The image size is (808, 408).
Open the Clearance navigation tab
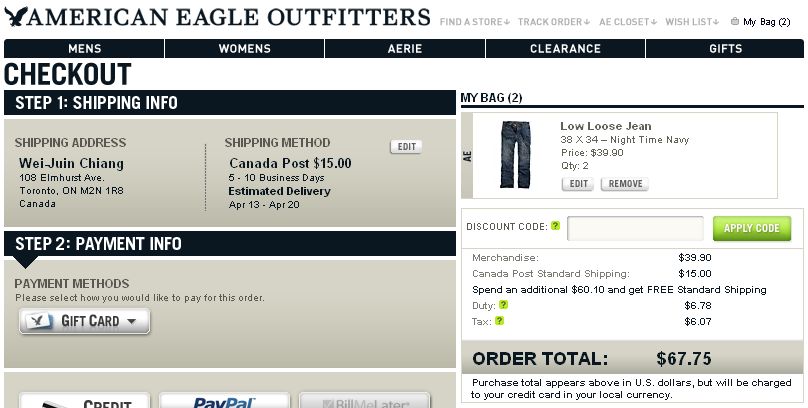(565, 48)
